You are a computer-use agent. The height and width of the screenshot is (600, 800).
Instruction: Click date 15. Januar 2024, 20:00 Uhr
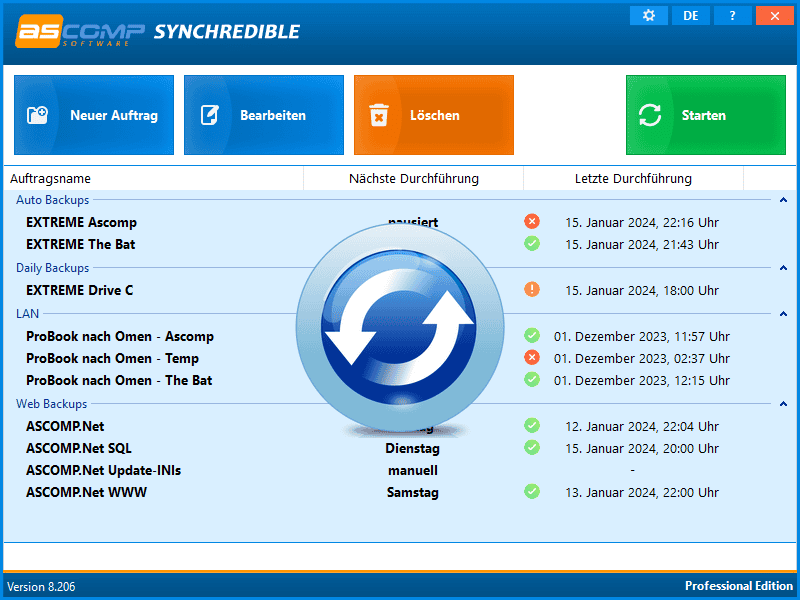pos(642,448)
